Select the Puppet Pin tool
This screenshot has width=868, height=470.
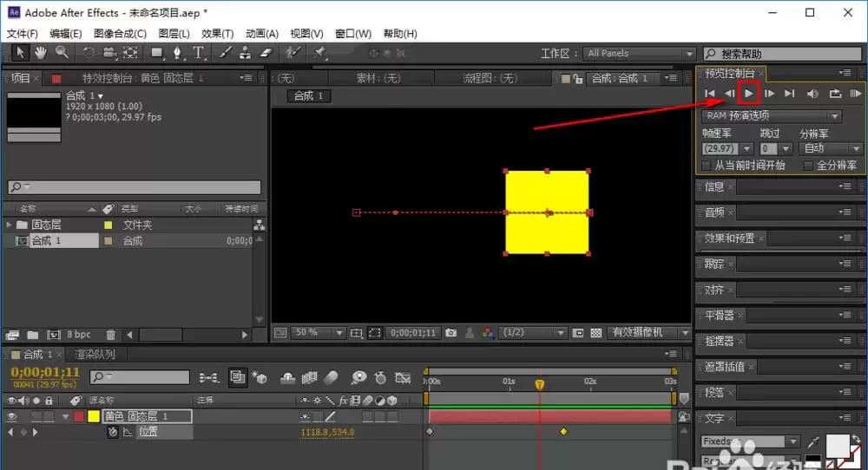[x=319, y=53]
